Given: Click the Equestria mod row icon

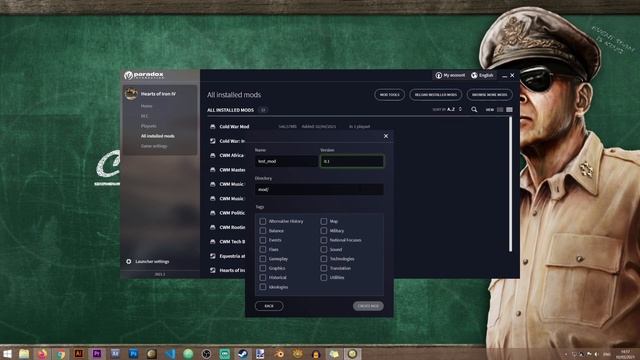Looking at the screenshot, I should (213, 256).
